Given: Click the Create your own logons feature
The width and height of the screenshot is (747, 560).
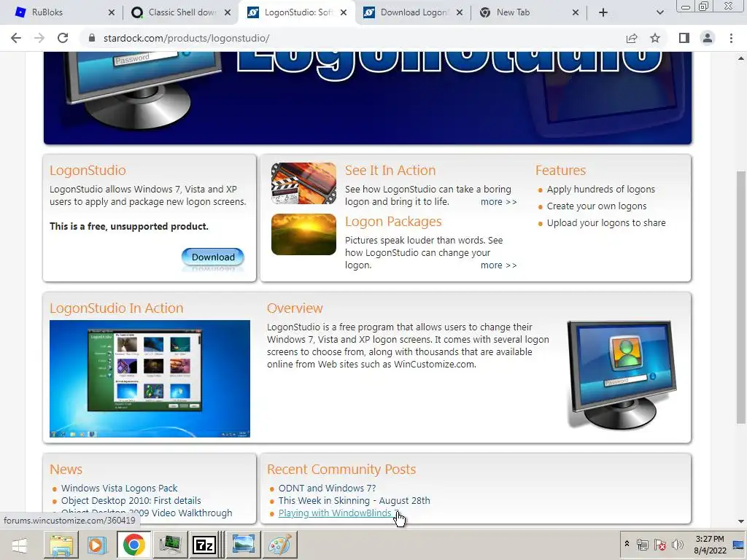Looking at the screenshot, I should (x=597, y=206).
